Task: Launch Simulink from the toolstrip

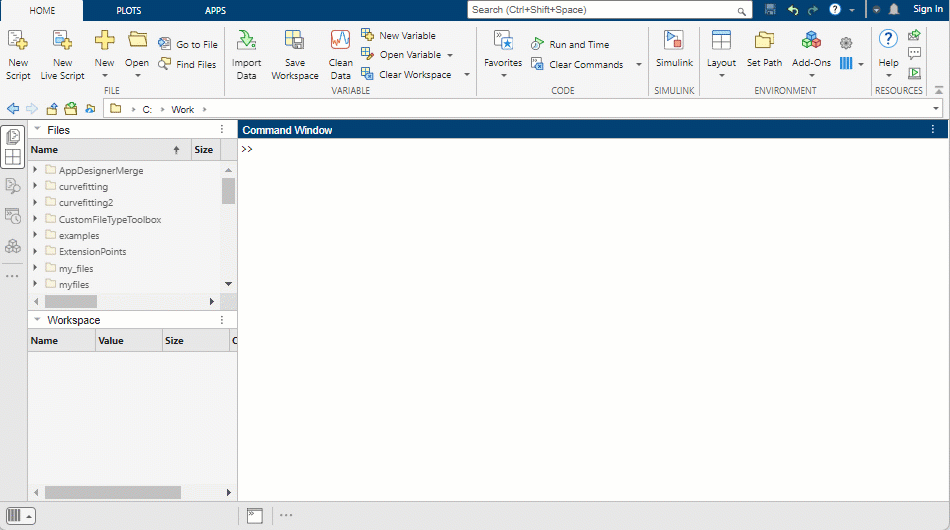Action: (x=674, y=42)
